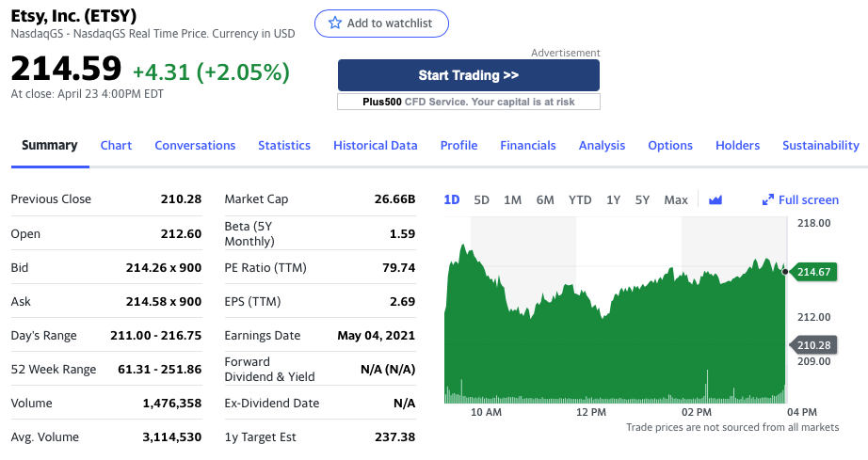The height and width of the screenshot is (460, 868).
Task: Click the +4.31 (+2.05%) change text
Action: click(211, 71)
